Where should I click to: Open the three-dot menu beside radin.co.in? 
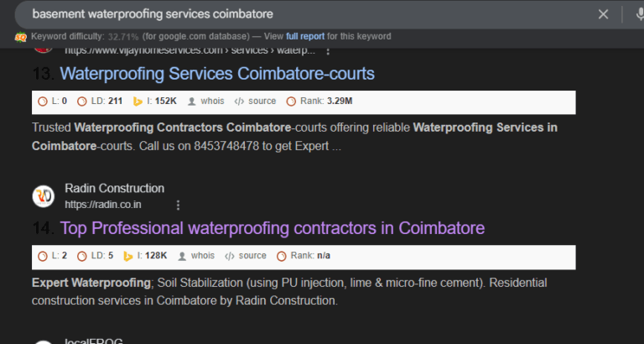(x=178, y=205)
